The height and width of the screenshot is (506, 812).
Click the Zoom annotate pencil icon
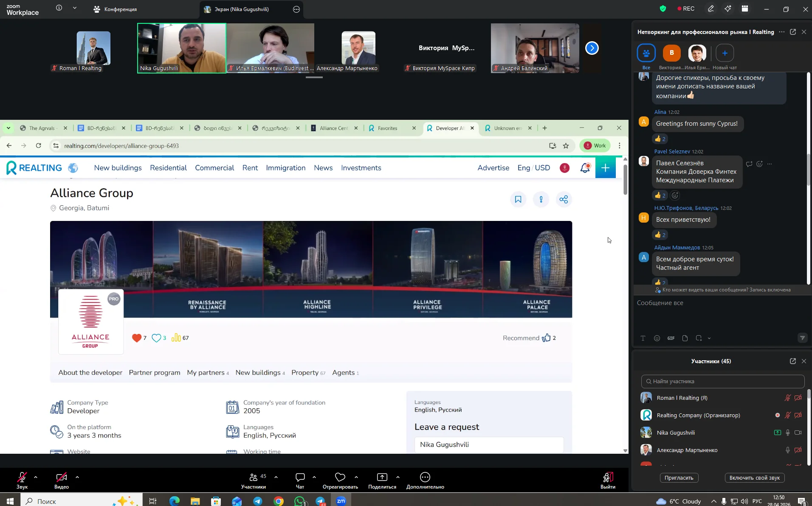tap(711, 9)
